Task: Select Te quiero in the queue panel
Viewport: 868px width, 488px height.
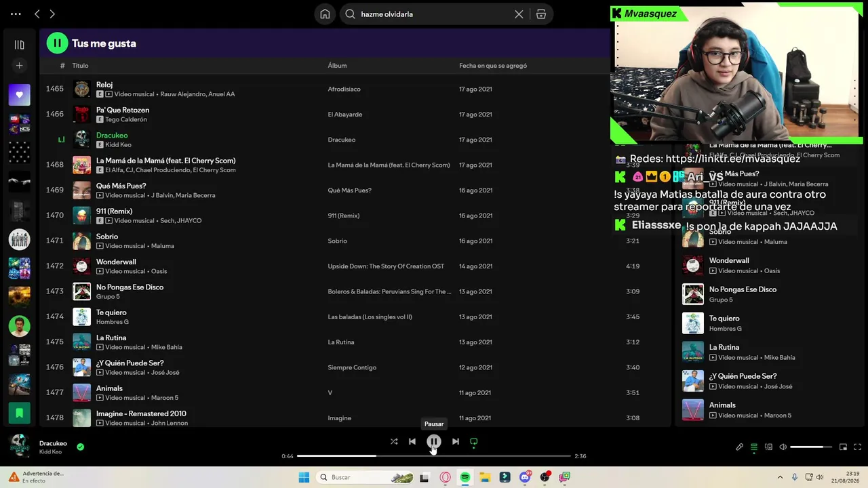Action: [724, 319]
